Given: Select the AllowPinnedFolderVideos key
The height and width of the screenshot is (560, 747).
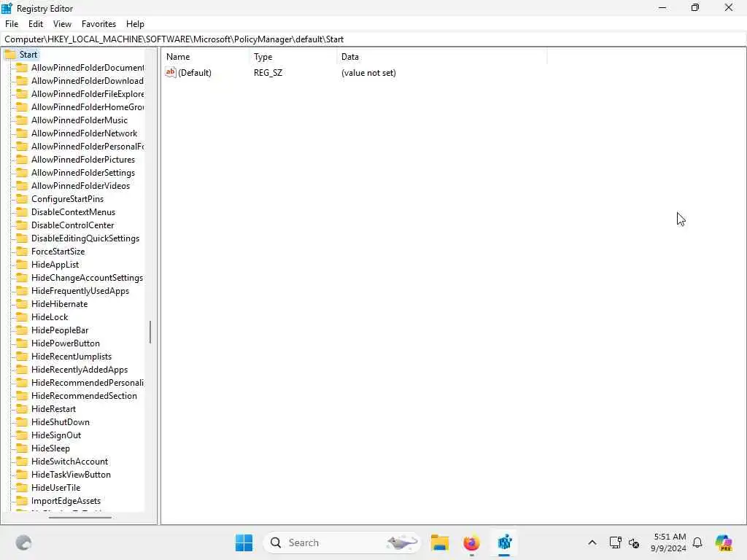Looking at the screenshot, I should coord(80,186).
